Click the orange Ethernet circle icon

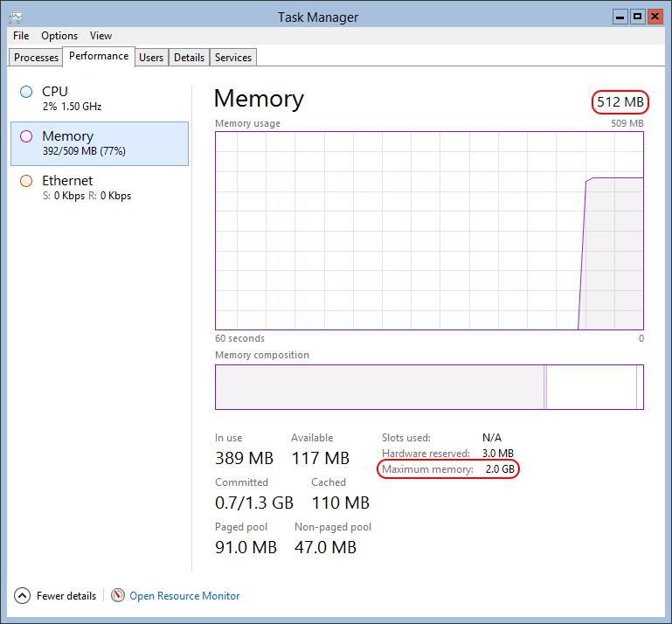[26, 181]
